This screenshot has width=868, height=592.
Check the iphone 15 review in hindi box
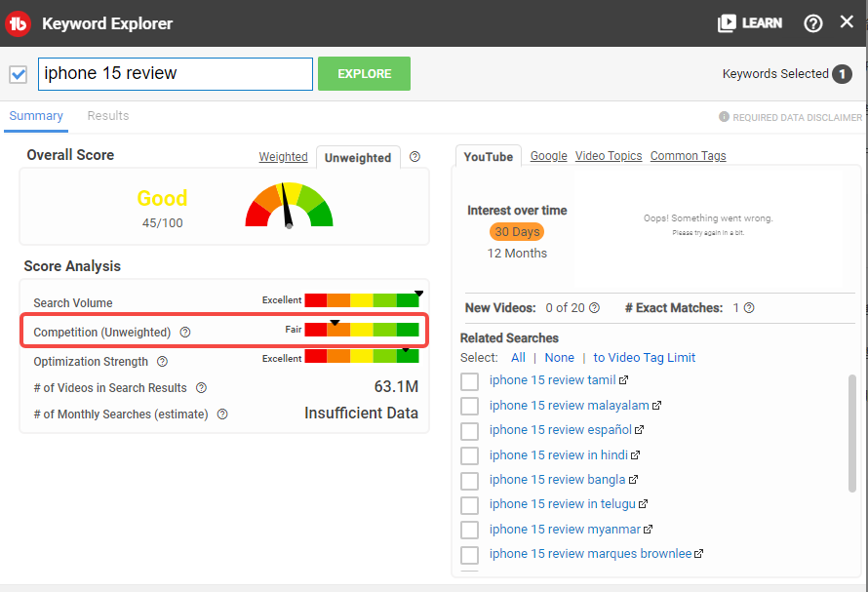point(469,455)
